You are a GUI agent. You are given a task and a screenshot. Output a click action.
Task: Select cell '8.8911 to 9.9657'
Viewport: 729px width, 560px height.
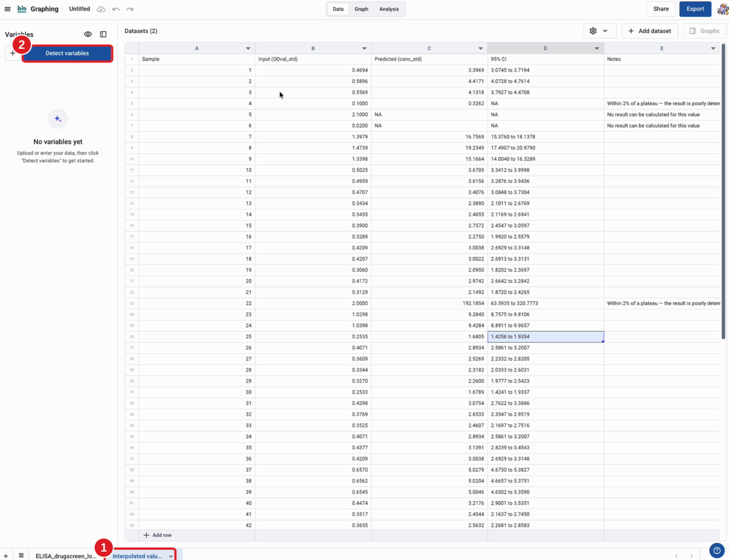click(545, 325)
